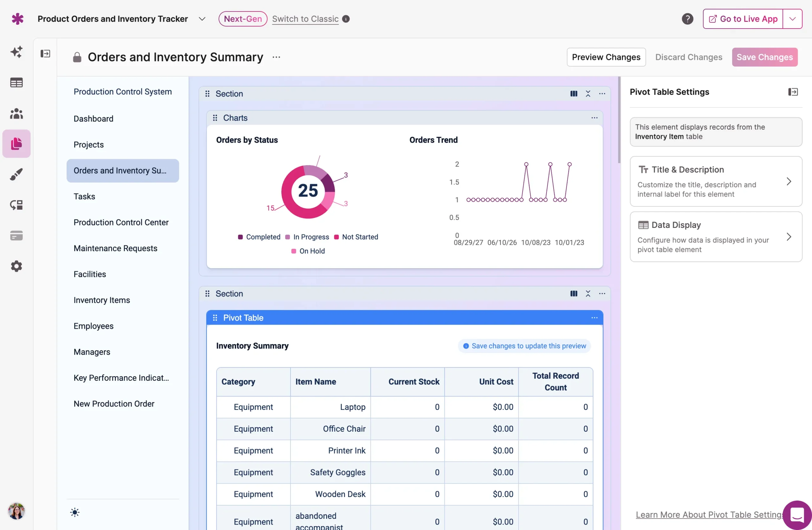Collapse the pages list panel

point(45,54)
